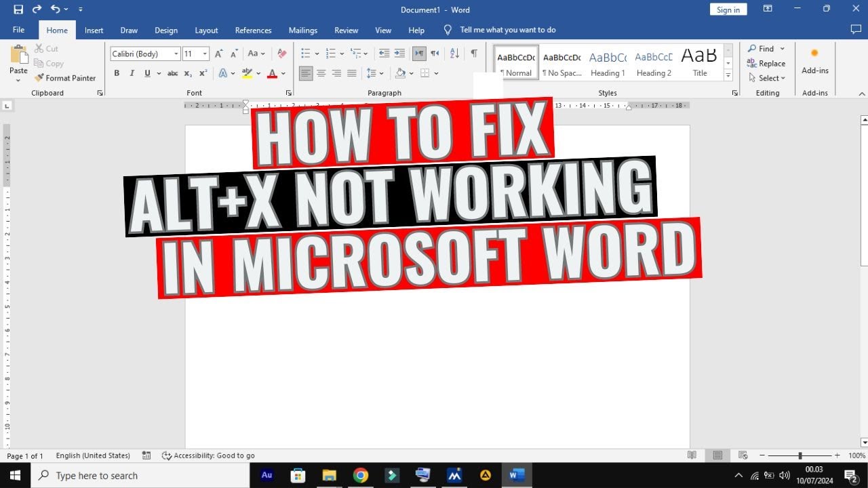
Task: Toggle Bold formatting
Action: (x=117, y=73)
